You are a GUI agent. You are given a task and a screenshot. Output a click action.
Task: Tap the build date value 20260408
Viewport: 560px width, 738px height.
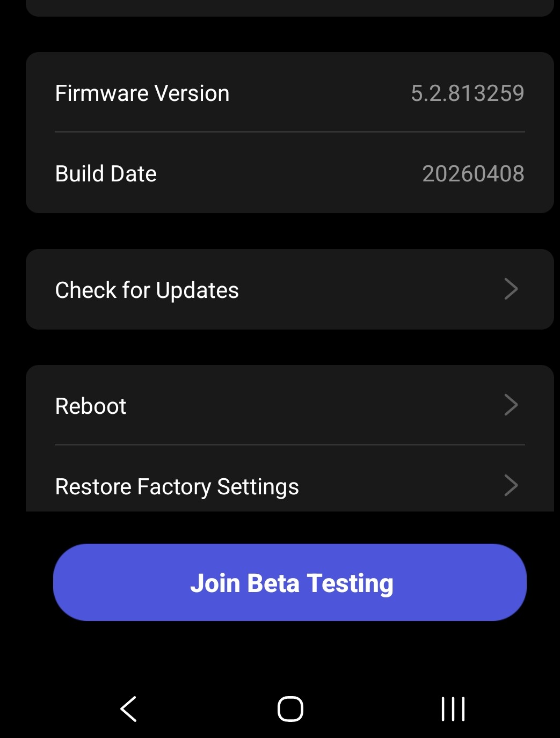(x=473, y=174)
